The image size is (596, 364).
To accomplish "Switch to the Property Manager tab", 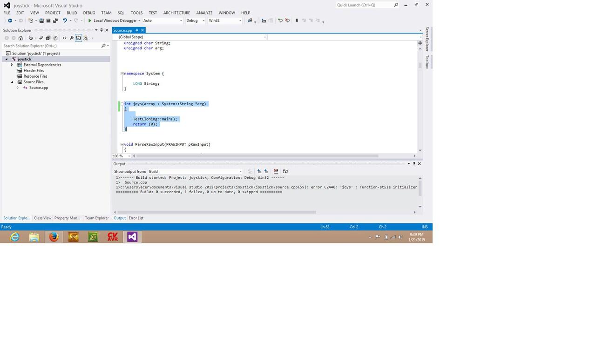I will 67,218.
